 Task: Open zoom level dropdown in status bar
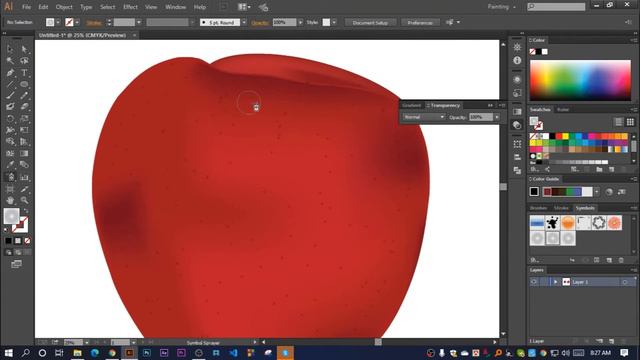point(87,342)
